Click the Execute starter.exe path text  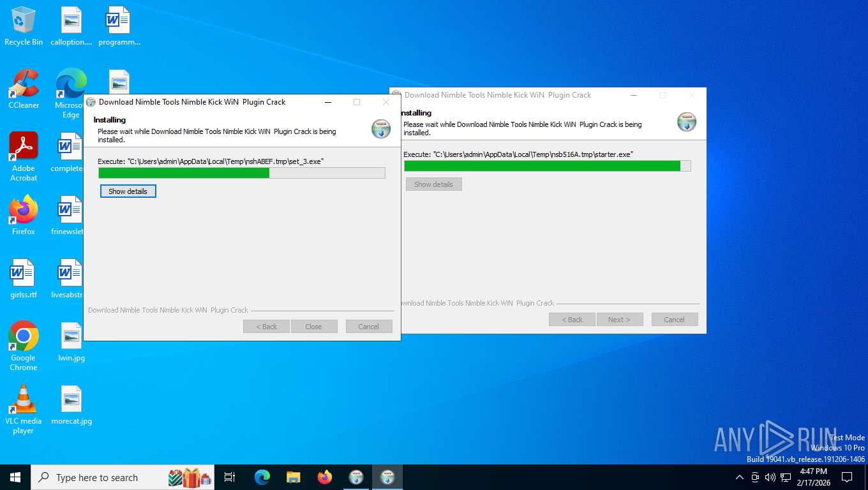518,154
